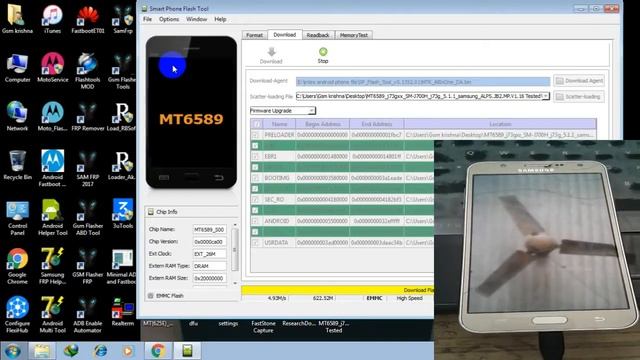This screenshot has height=360, width=640.
Task: Launch Android Fastboot desktop shortcut
Action: click(x=52, y=169)
